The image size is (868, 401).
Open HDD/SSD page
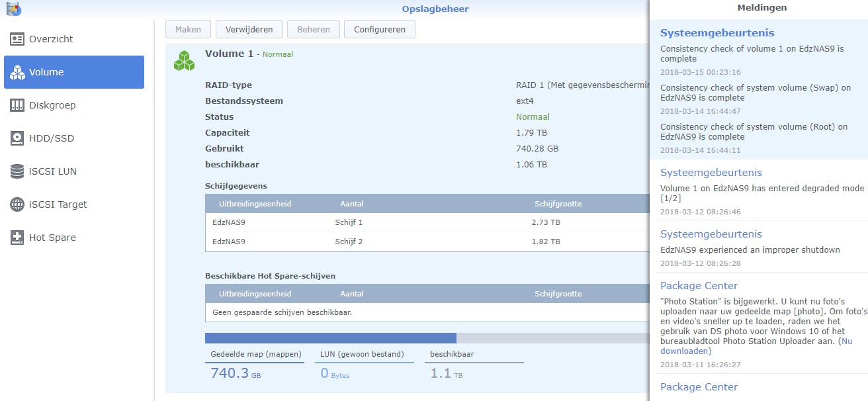[x=74, y=138]
